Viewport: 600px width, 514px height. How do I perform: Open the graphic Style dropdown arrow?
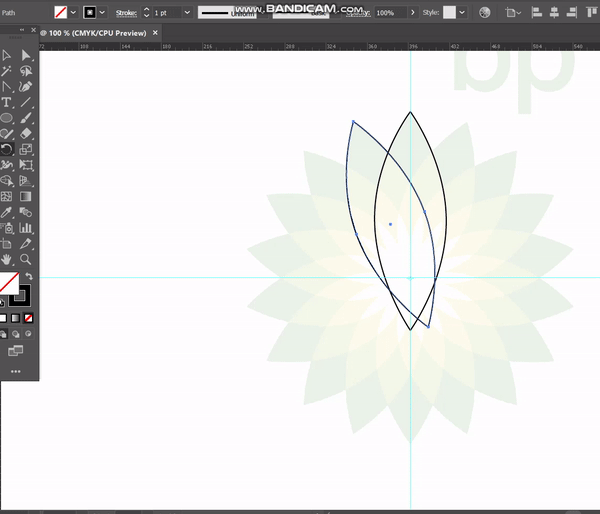pyautogui.click(x=462, y=13)
